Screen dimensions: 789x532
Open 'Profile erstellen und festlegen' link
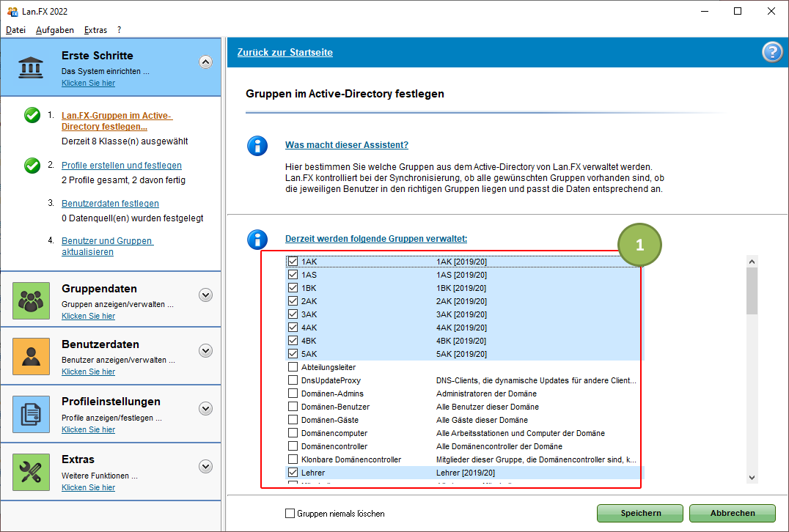tap(122, 165)
